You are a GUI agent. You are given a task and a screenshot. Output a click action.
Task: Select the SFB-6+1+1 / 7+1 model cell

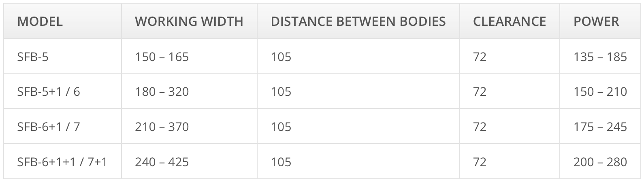pos(62,162)
